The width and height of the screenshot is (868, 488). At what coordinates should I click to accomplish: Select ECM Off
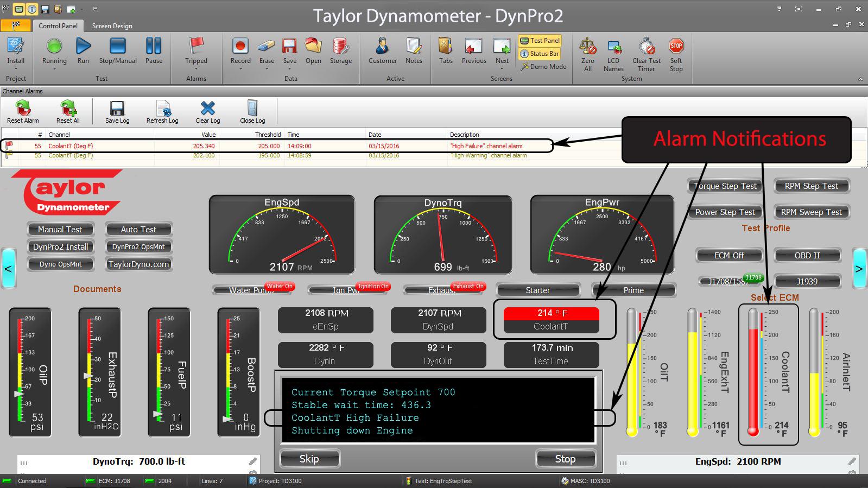click(729, 255)
